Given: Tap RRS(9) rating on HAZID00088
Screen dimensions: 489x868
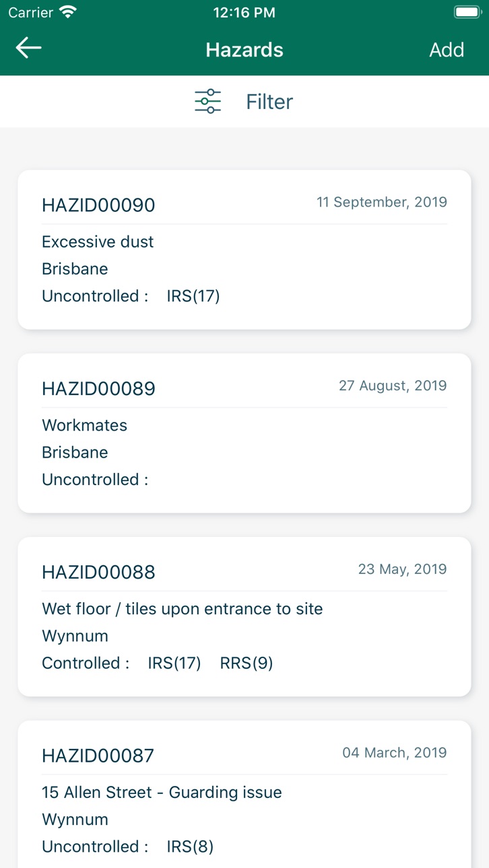Looking at the screenshot, I should [247, 663].
